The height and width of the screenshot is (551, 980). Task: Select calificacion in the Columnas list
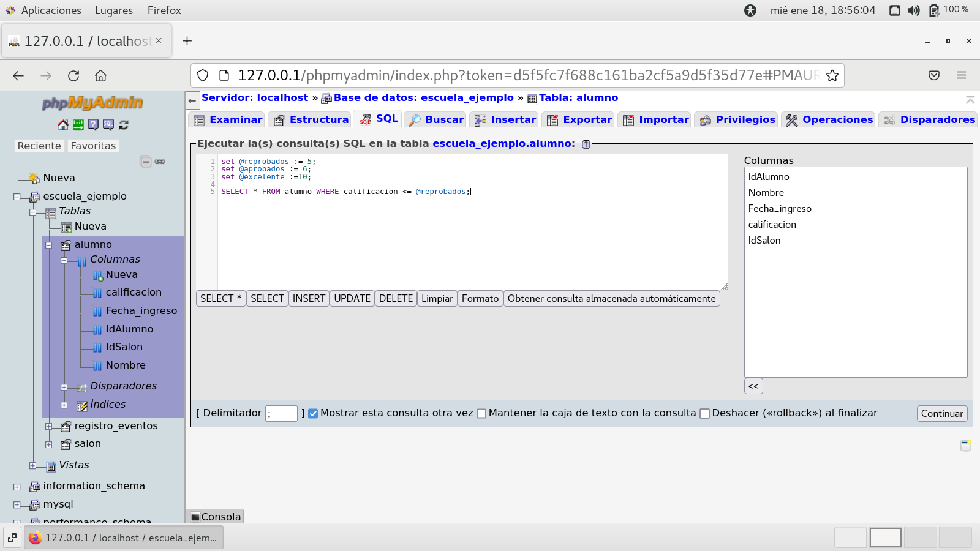click(772, 225)
